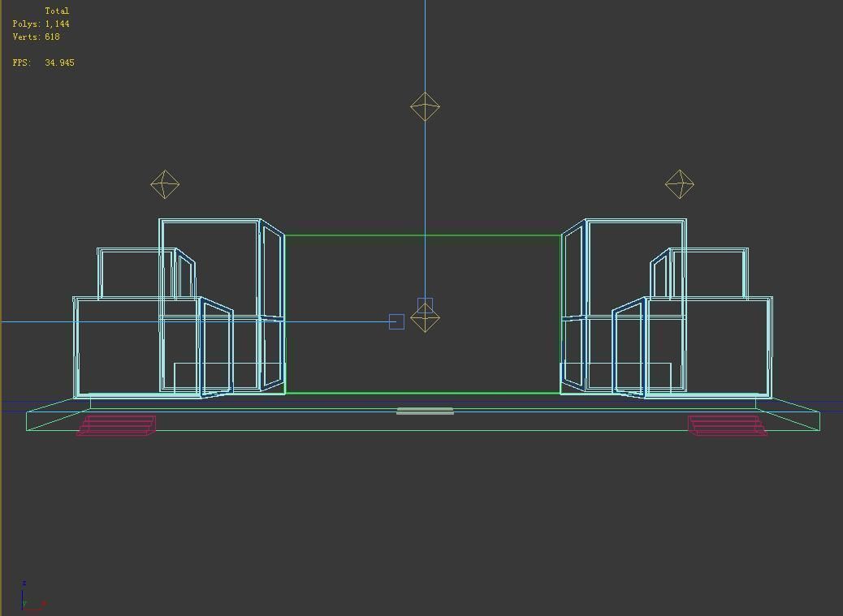Screen dimensions: 843x616
Task: Select the omni light at viewport center
Action: click(425, 317)
